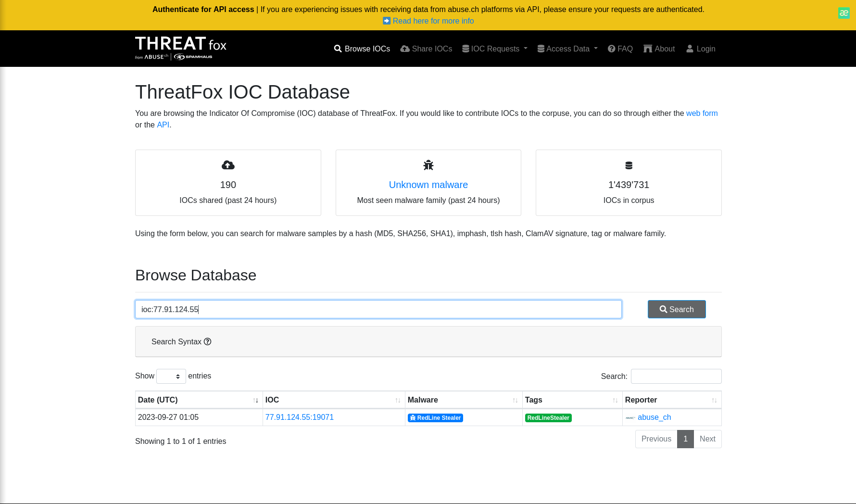Open the API link
The height and width of the screenshot is (504, 856).
point(163,125)
